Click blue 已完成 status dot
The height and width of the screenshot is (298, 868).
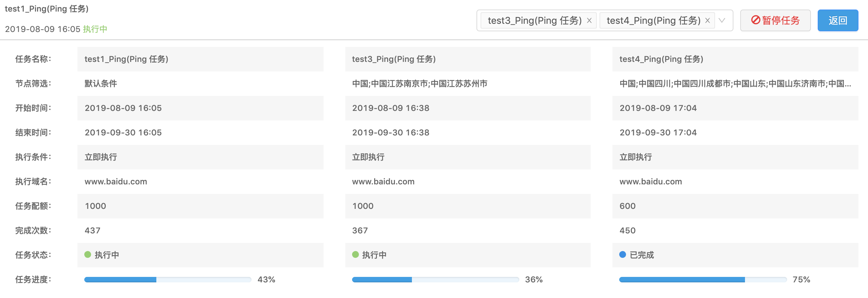(x=623, y=254)
